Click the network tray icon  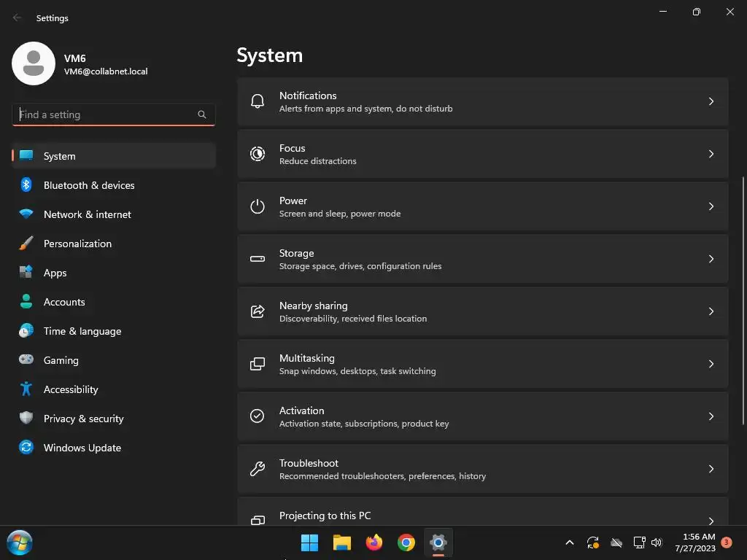[x=639, y=542]
